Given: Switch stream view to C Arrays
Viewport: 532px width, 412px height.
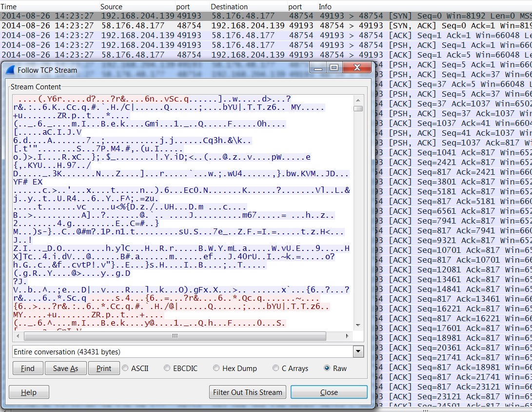Looking at the screenshot, I should (276, 368).
